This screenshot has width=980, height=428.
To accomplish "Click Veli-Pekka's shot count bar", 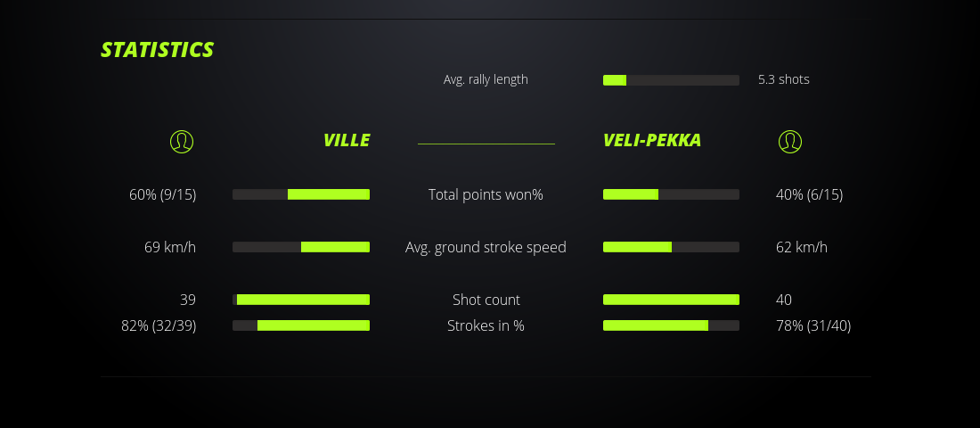I will coord(671,300).
